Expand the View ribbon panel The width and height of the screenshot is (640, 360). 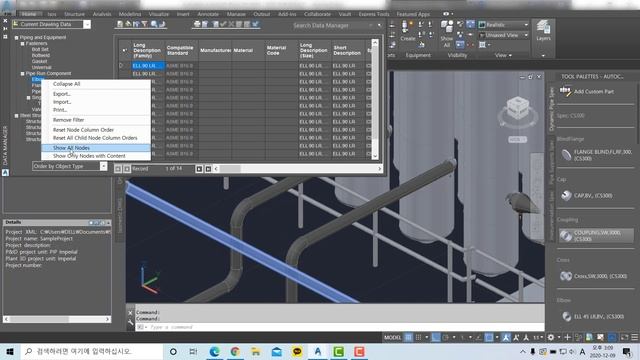click(x=503, y=55)
